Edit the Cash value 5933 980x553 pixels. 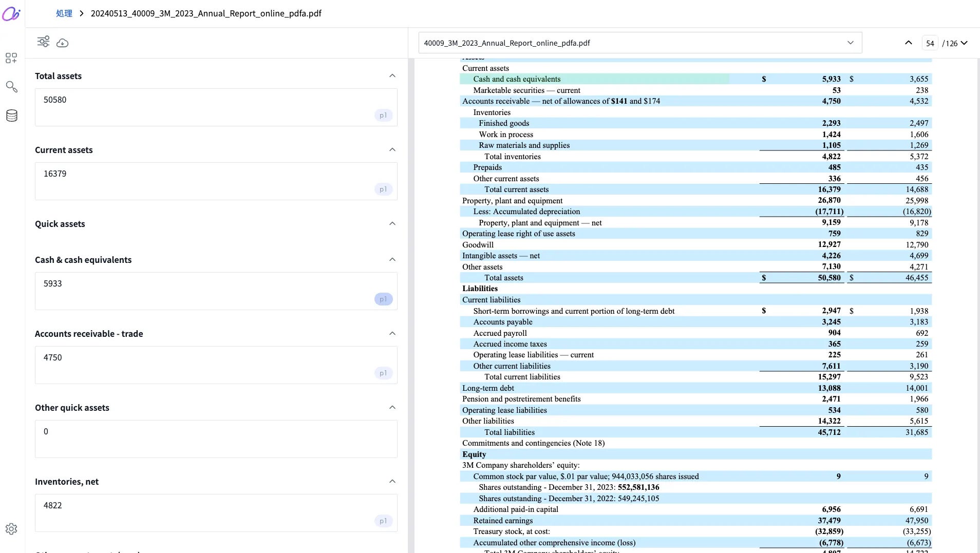216,291
